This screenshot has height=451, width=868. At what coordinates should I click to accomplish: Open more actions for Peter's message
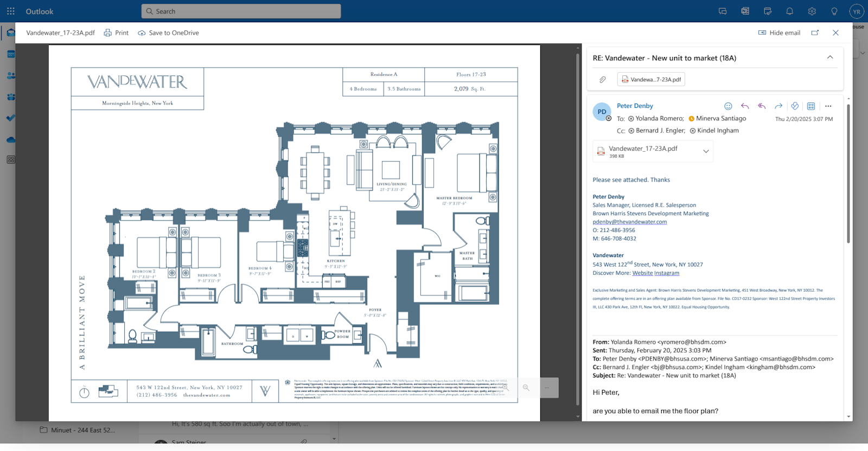coord(828,106)
